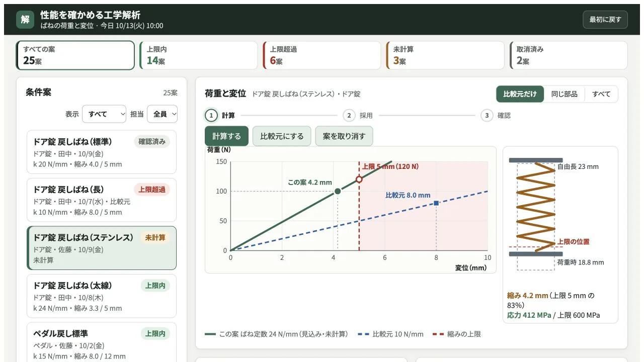Select the すべての案 25案 filter card
The width and height of the screenshot is (644, 362).
[x=75, y=55]
